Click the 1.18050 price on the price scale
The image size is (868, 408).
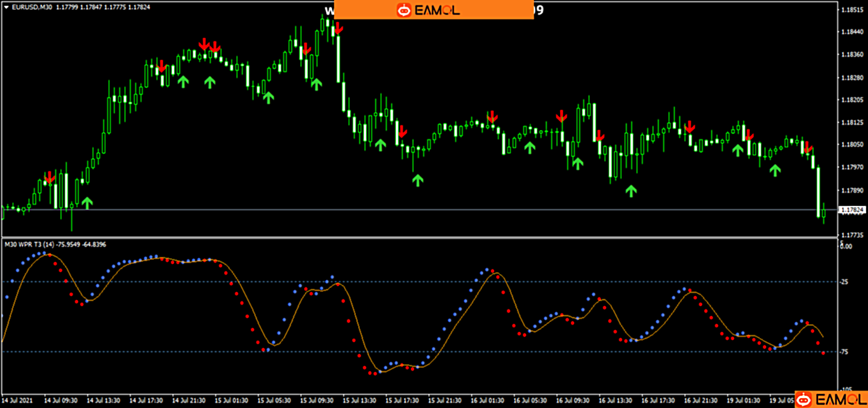(853, 145)
